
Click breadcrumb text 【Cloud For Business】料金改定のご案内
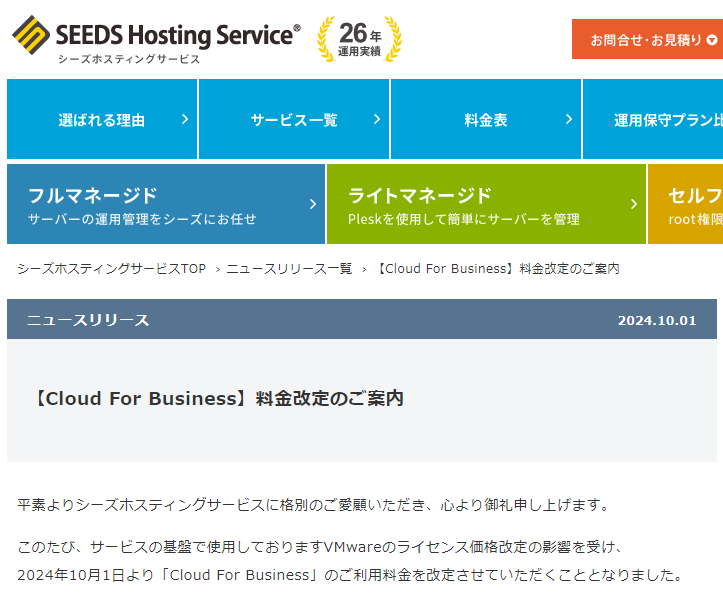(497, 269)
